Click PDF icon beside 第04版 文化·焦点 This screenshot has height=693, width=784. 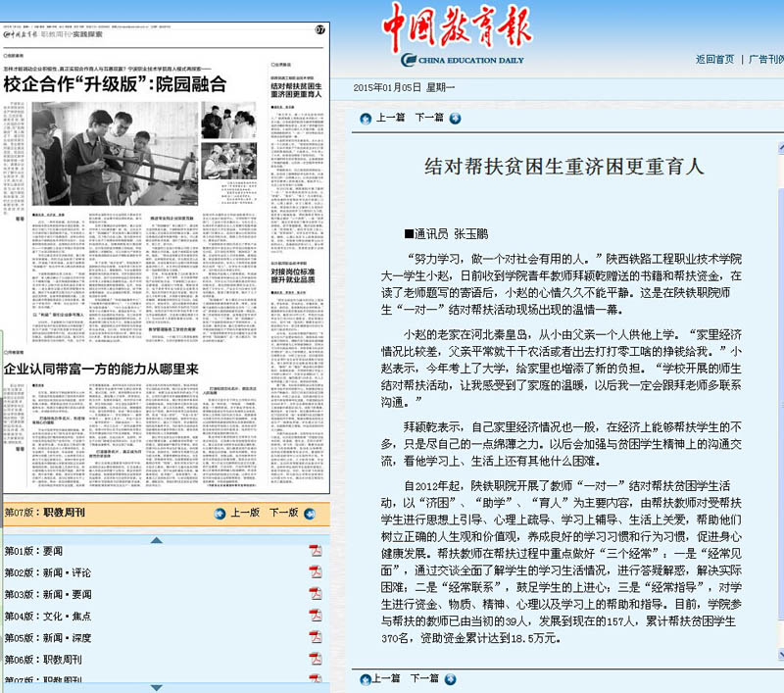(316, 617)
